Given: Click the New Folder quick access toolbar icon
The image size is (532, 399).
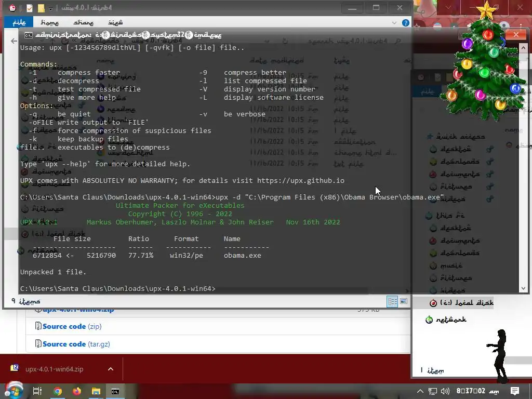Looking at the screenshot, I should 41,8.
